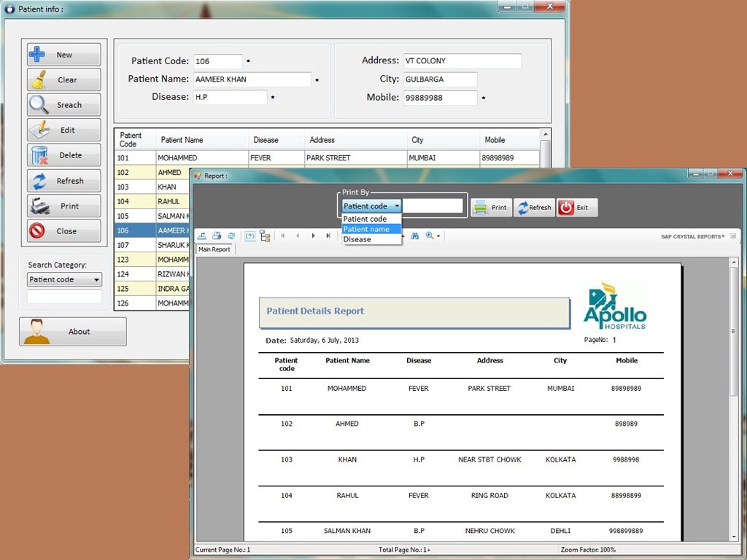Screen dimensions: 747x560
Task: Click the Export Report icon in Crystal Reports toolbar
Action: [203, 236]
